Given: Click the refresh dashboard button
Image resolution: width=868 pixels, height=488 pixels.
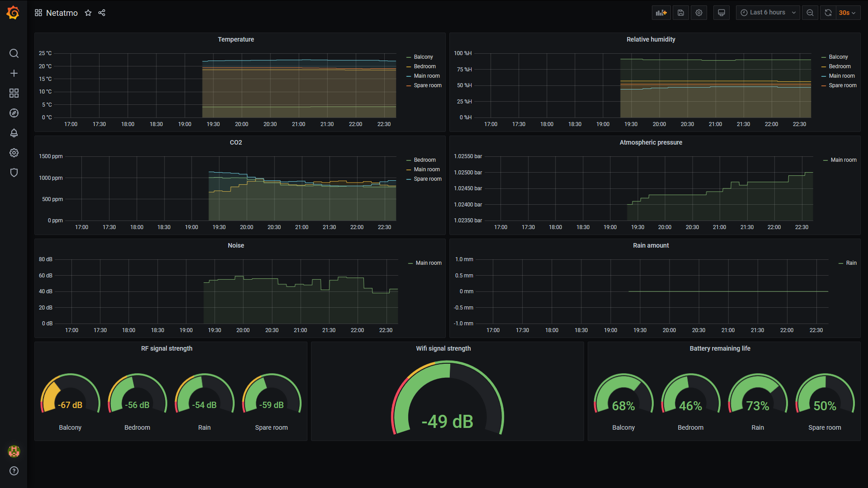Looking at the screenshot, I should point(828,13).
